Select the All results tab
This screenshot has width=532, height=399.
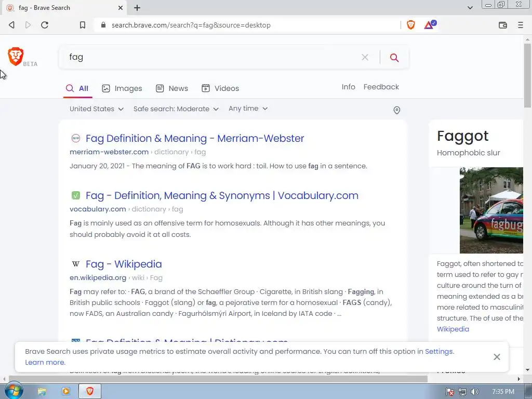[x=77, y=88]
